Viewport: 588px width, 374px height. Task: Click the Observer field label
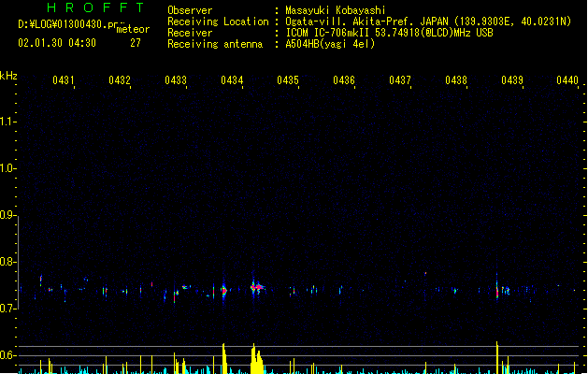[x=190, y=10]
